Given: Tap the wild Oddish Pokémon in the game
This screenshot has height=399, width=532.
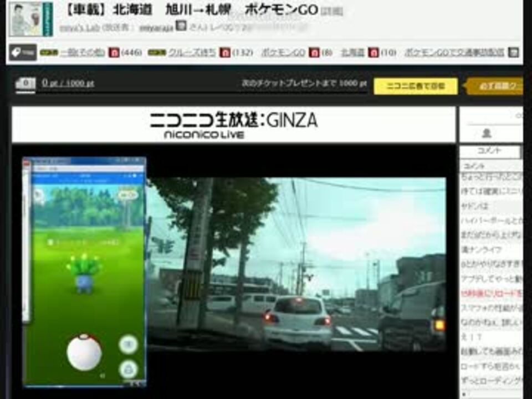Looking at the screenshot, I should coord(84,273).
